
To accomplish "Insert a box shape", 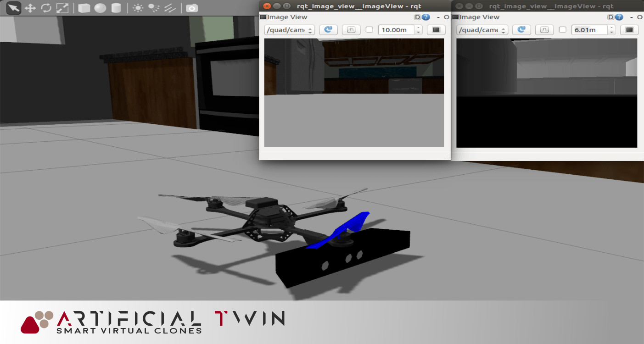I will coord(84,8).
